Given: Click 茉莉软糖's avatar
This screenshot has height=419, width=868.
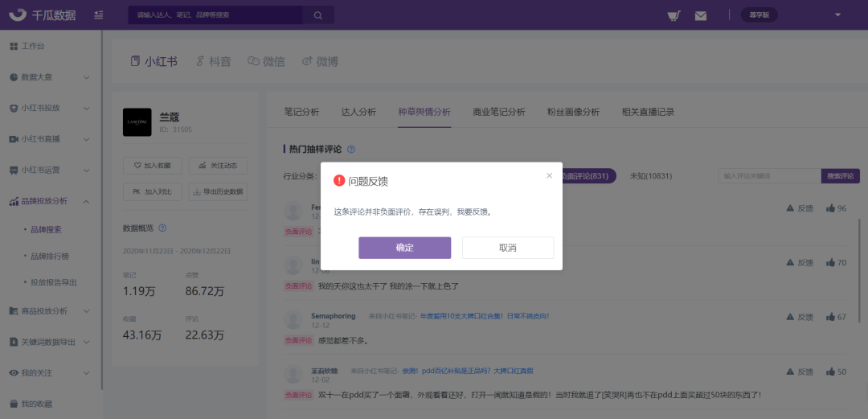Looking at the screenshot, I should (293, 374).
